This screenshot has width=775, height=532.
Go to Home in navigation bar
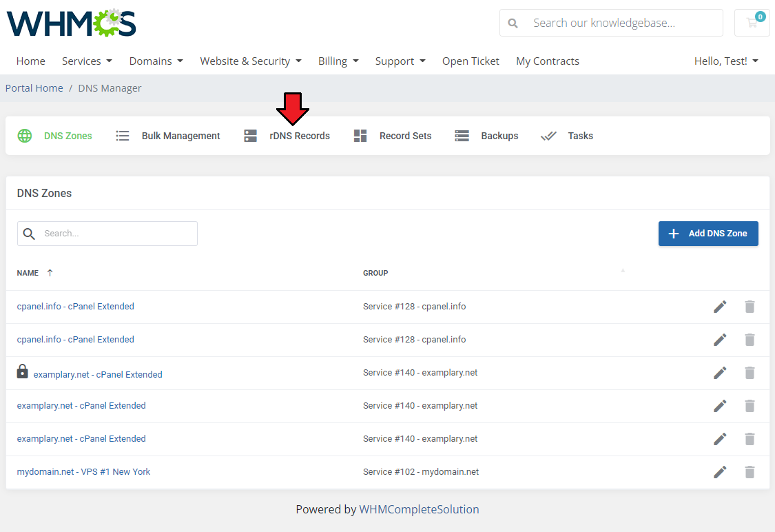[x=30, y=61]
